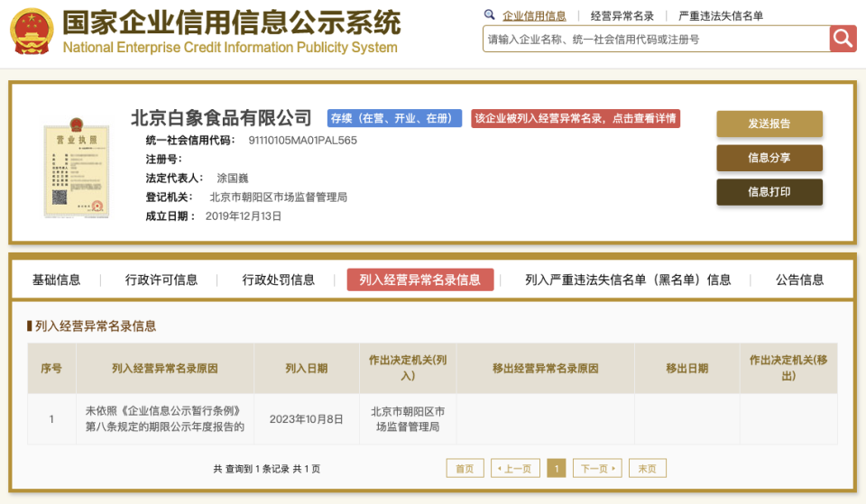Switch to 行政许可信息 tab
This screenshot has height=504, width=866.
click(161, 279)
